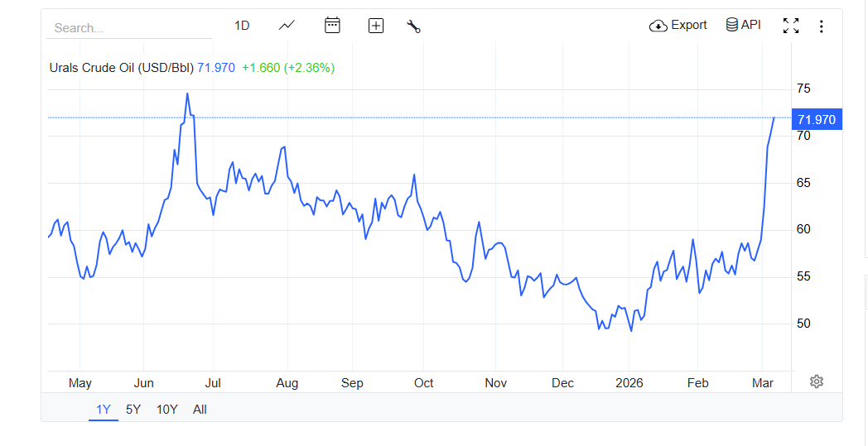The height and width of the screenshot is (446, 868).
Task: Click the chart type line icon
Action: coord(287,26)
